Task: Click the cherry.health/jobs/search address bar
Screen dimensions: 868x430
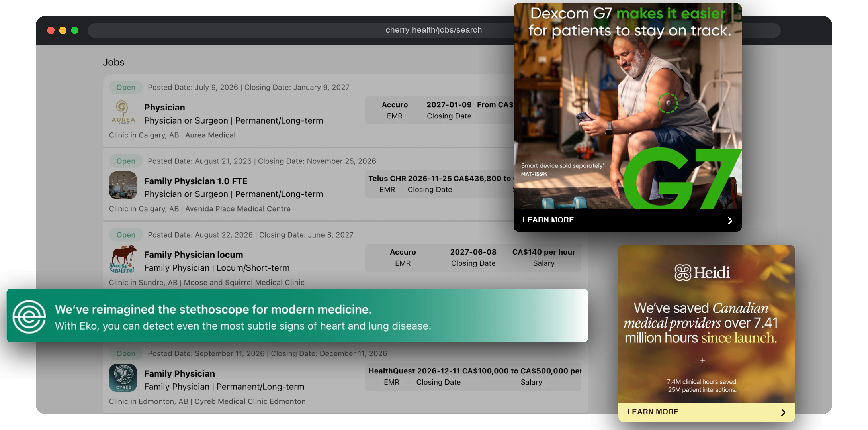Action: coord(434,30)
